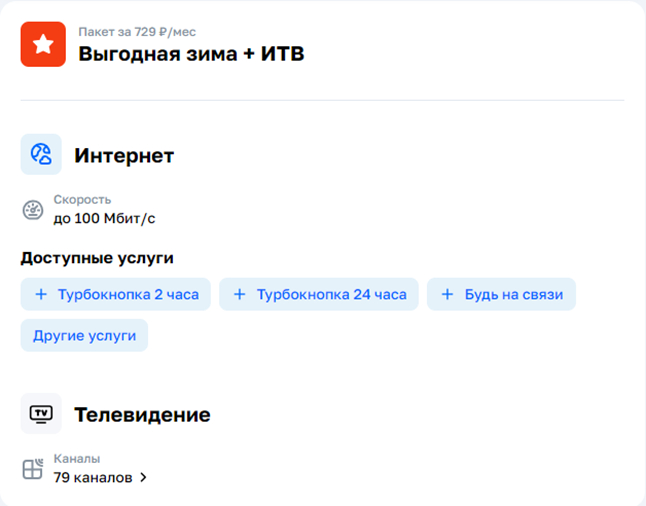Add the Будь на связи service
Viewport: 646px width, 506px height.
tap(502, 295)
